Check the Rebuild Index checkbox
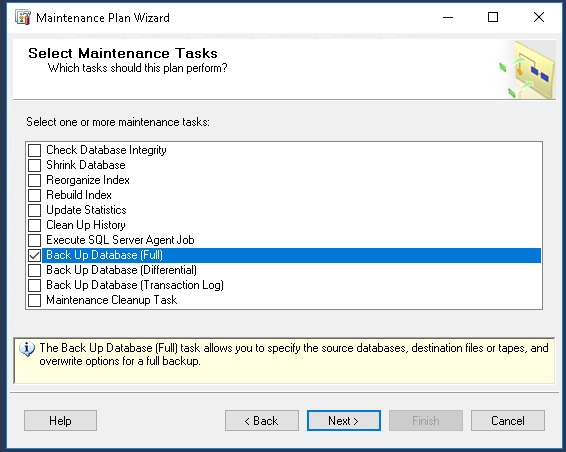Screen dimensions: 566x452 tap(35, 195)
